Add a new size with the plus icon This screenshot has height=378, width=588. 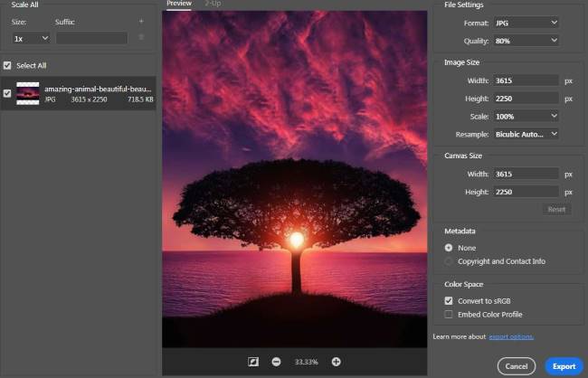click(x=141, y=22)
